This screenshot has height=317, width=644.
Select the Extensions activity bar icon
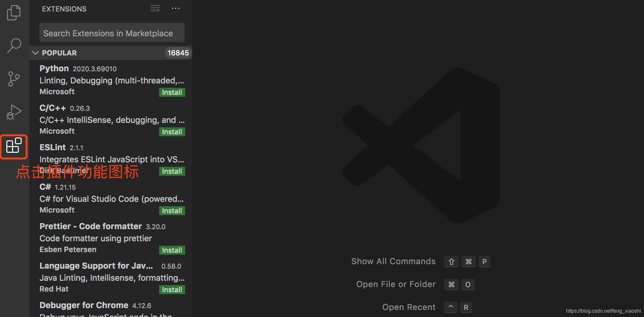[x=14, y=146]
